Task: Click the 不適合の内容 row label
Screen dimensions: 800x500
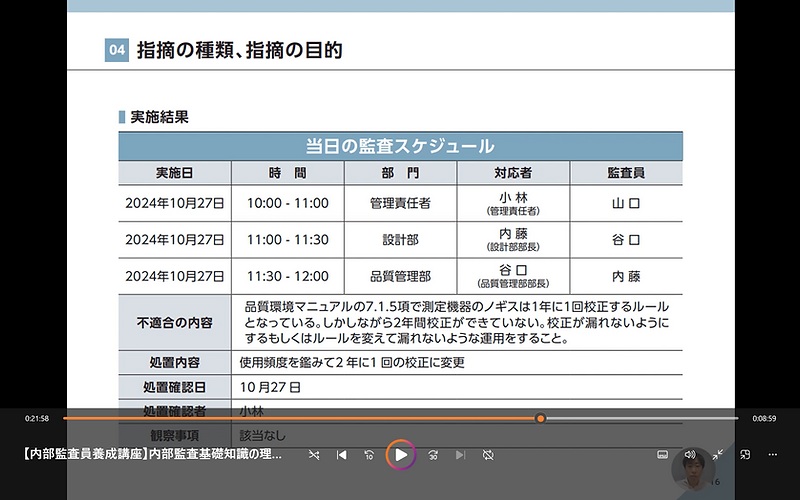Action: tap(174, 322)
